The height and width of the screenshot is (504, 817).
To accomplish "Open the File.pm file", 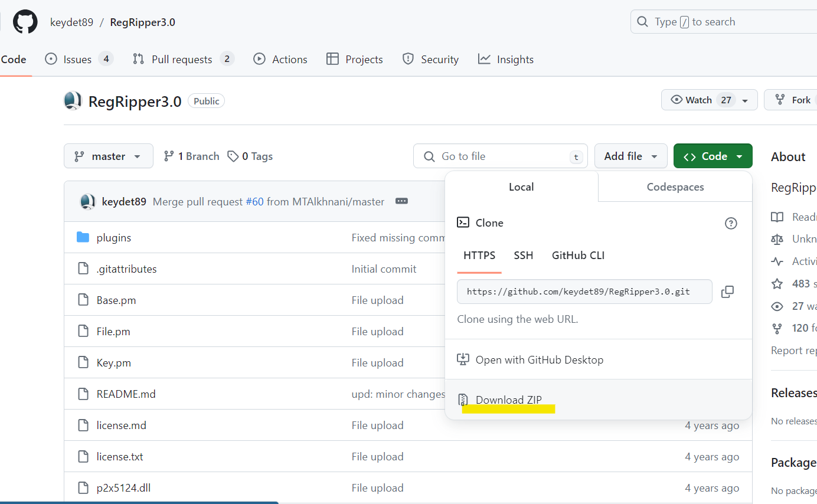I will 113,331.
